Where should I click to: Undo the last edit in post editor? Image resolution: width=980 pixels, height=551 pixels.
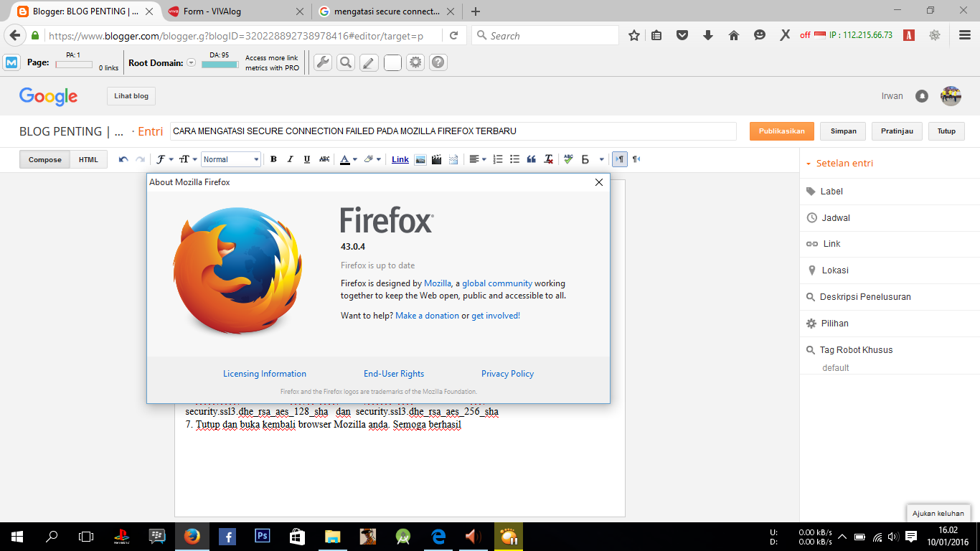[x=123, y=159]
